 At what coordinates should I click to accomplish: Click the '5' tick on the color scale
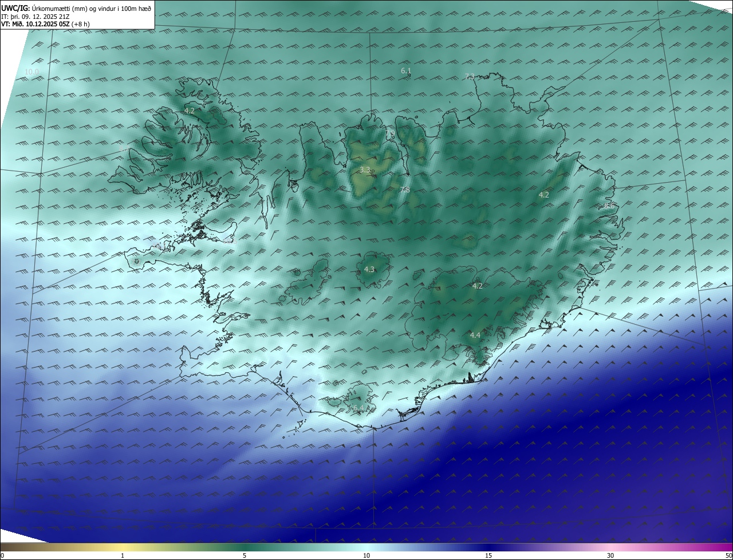tap(245, 555)
